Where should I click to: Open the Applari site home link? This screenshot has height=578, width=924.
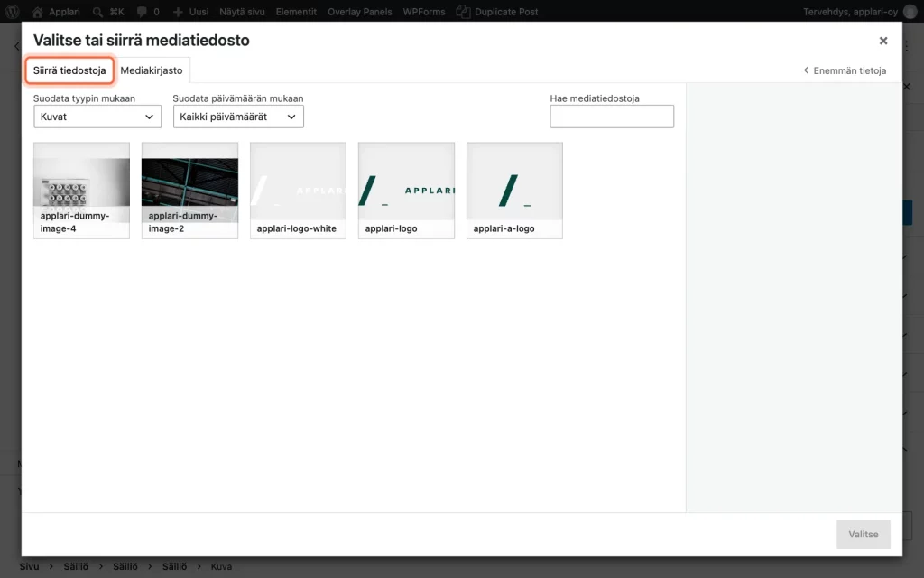pos(56,11)
